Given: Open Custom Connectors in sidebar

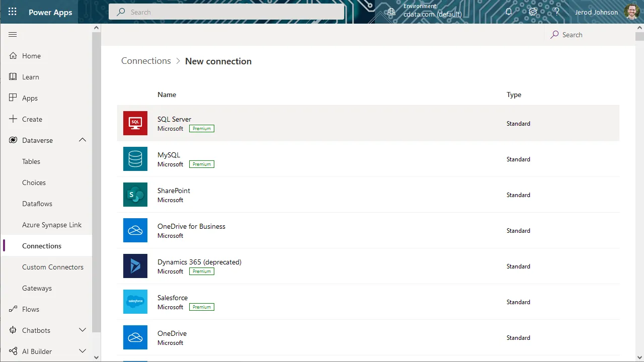Looking at the screenshot, I should click(53, 267).
